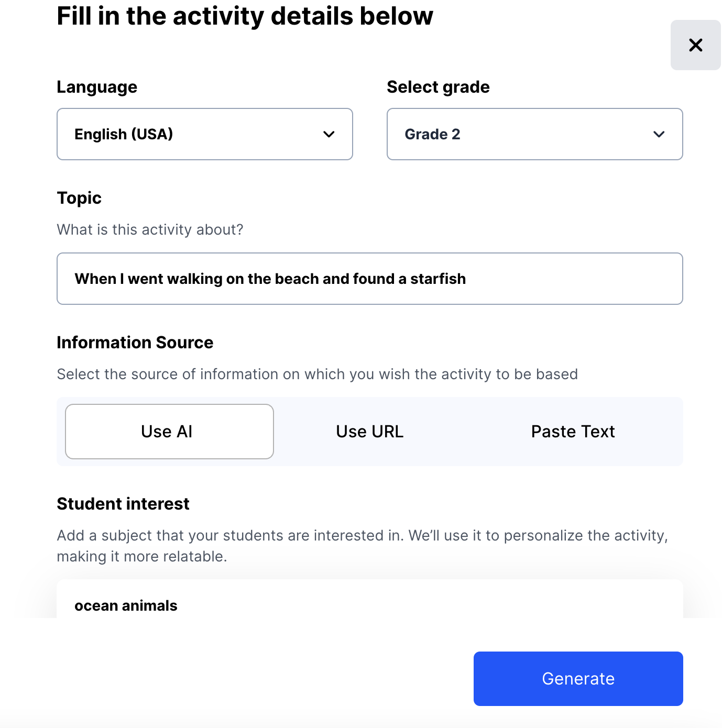Select the Use AI information source
This screenshot has height=728, width=722.
(x=169, y=432)
